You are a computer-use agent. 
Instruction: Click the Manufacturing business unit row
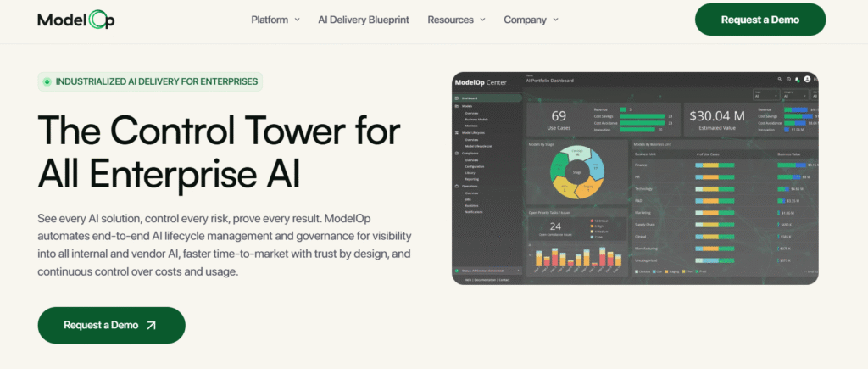pos(725,249)
